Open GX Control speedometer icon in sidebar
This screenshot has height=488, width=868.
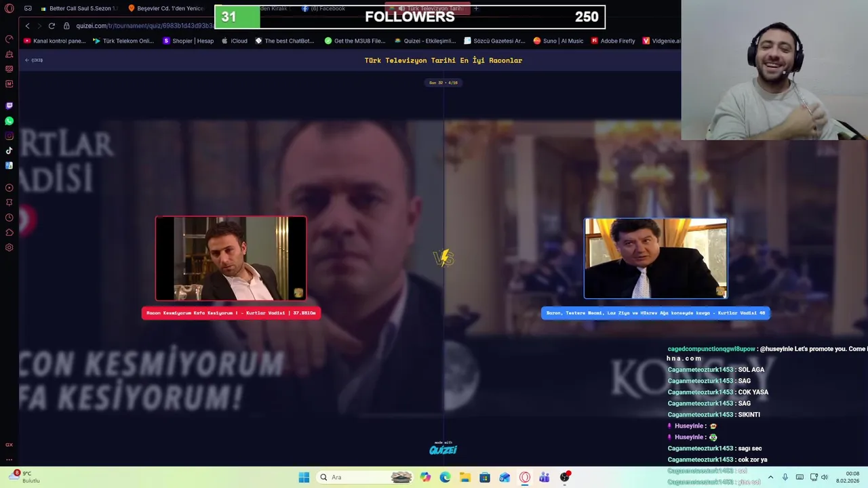click(9, 39)
